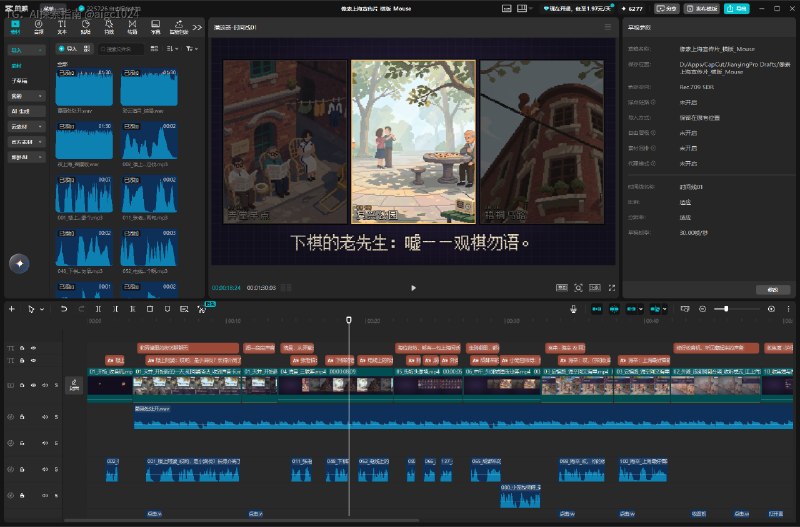Trim clip right of the playhead
Screen dimensions: 800x527
133,309
